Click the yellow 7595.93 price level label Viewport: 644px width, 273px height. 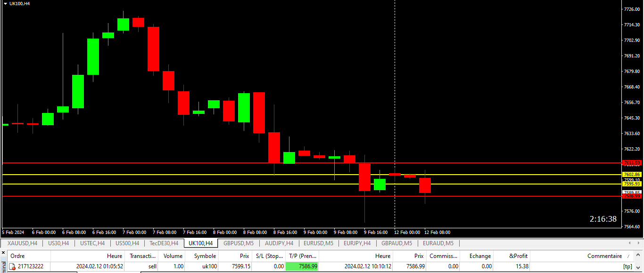(x=631, y=184)
